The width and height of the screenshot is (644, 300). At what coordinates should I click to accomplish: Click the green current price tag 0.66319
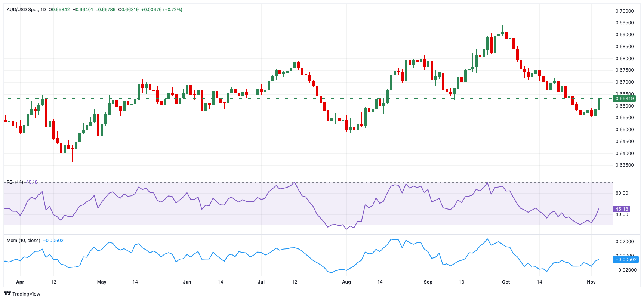pos(624,99)
